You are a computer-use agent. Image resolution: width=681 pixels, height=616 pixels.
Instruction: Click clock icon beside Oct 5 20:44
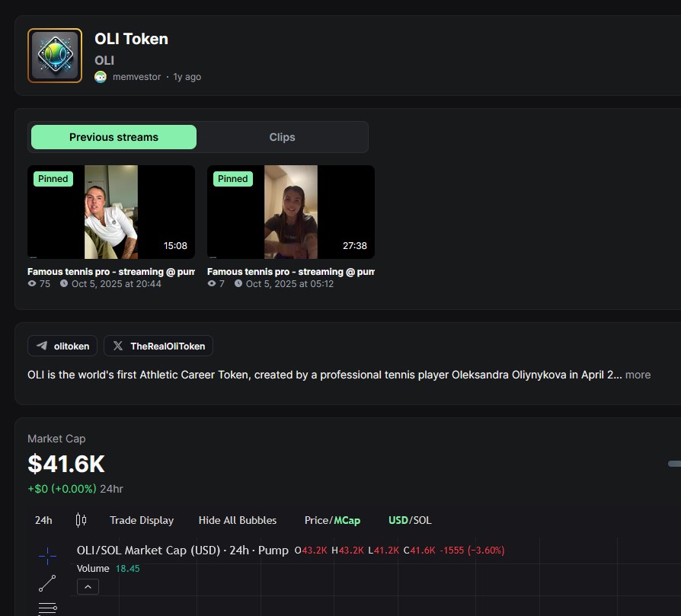64,283
